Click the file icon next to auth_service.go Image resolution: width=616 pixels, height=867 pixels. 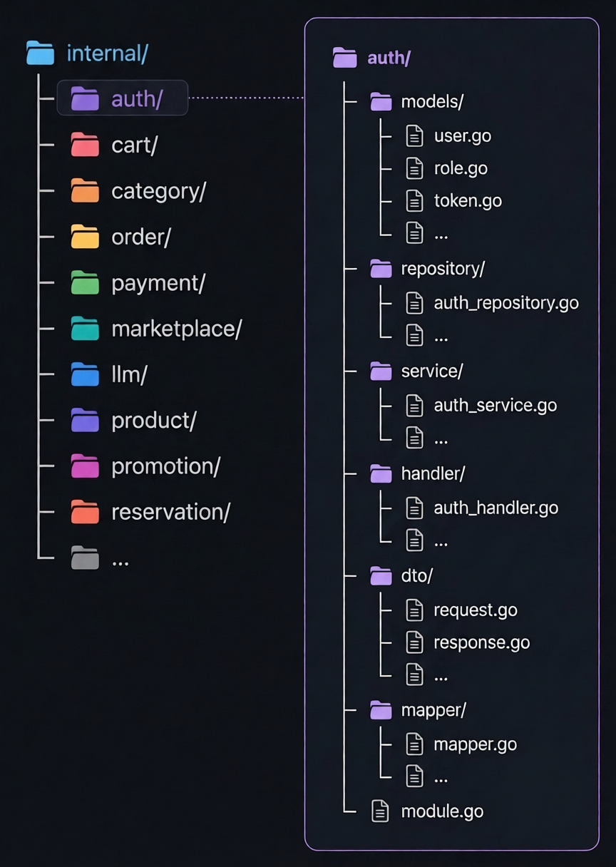pos(414,406)
